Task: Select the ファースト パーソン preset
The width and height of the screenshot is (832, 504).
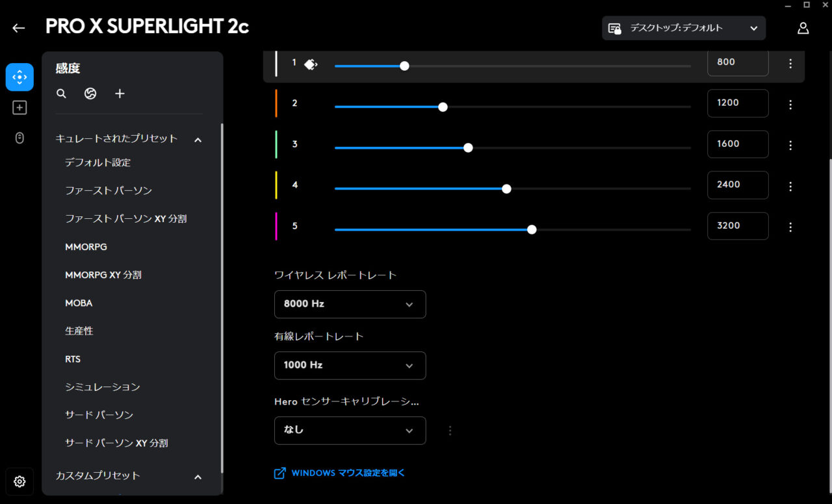Action: (x=109, y=191)
